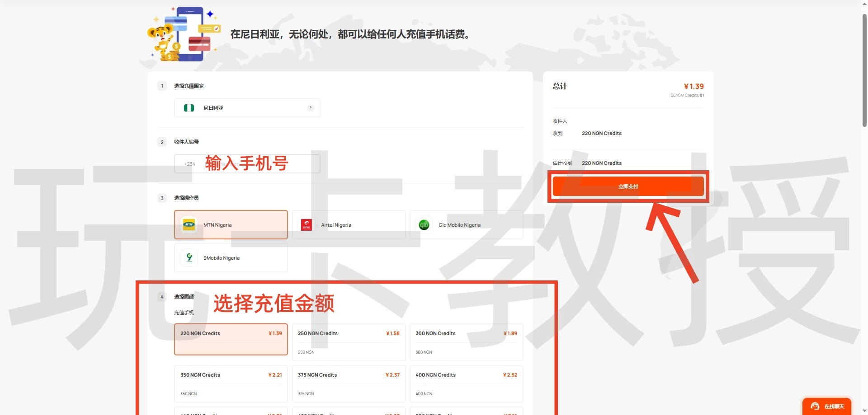Click the 立即支付 pay button

coord(628,186)
